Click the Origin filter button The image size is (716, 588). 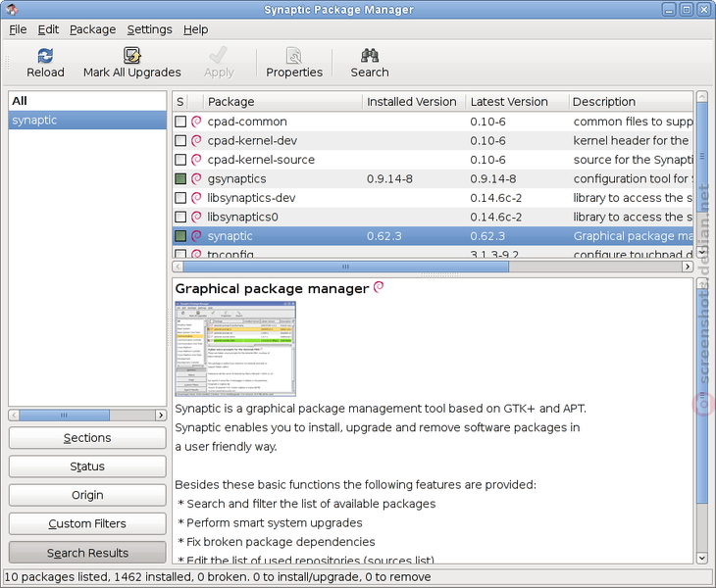pyautogui.click(x=87, y=495)
